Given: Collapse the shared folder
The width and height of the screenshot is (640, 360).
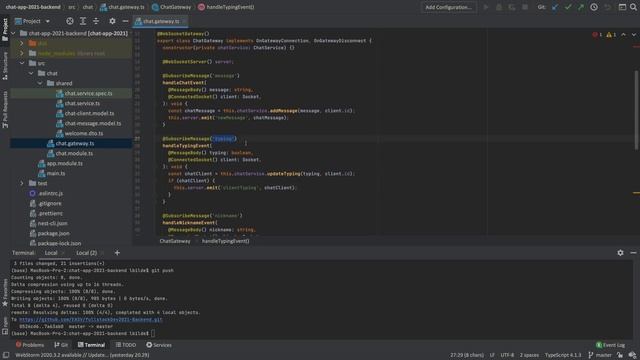Looking at the screenshot, I should coord(40,83).
